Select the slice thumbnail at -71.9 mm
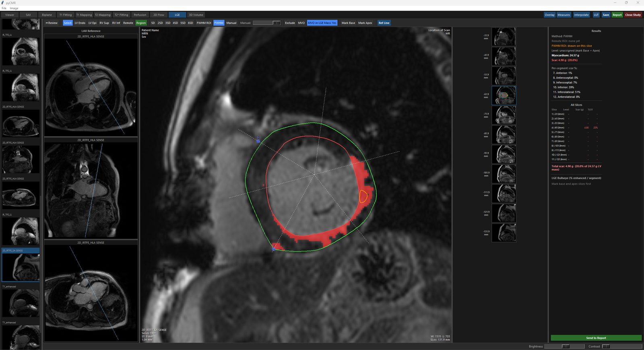This screenshot has width=644, height=350. tap(504, 115)
